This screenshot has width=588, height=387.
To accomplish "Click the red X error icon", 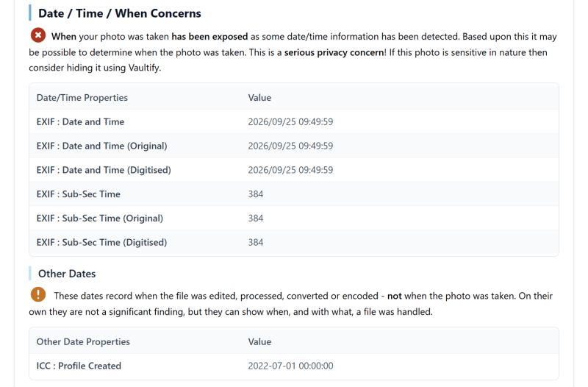I will 38,35.
